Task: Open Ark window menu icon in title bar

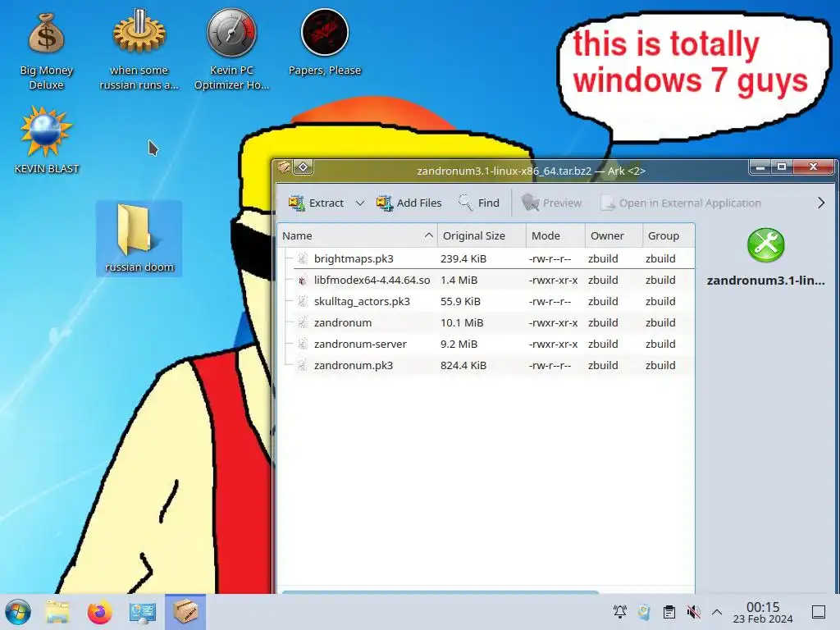Action: coord(284,167)
